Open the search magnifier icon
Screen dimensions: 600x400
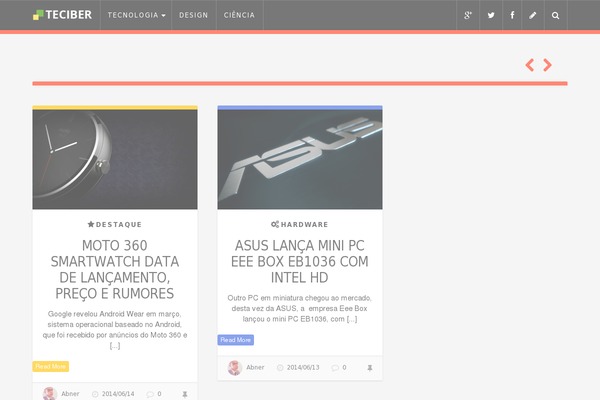[555, 15]
